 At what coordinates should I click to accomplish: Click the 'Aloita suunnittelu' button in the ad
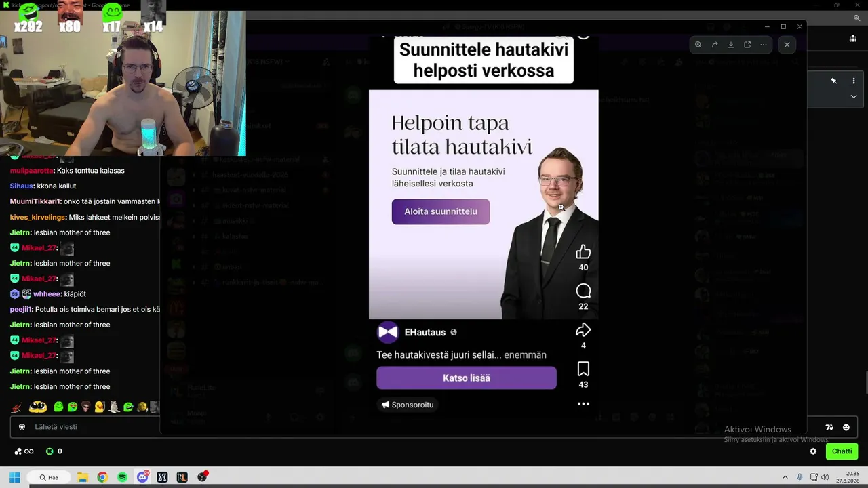pos(441,211)
